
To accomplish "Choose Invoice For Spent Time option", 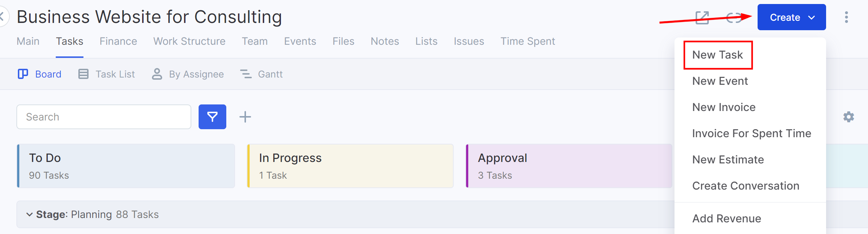I will [751, 134].
